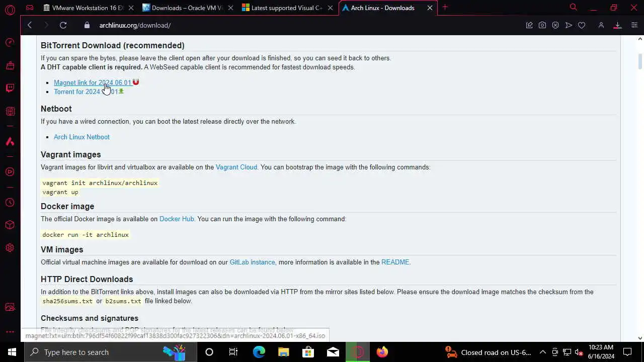The height and width of the screenshot is (362, 644).
Task: Open the Windows Start menu
Action: click(12, 352)
